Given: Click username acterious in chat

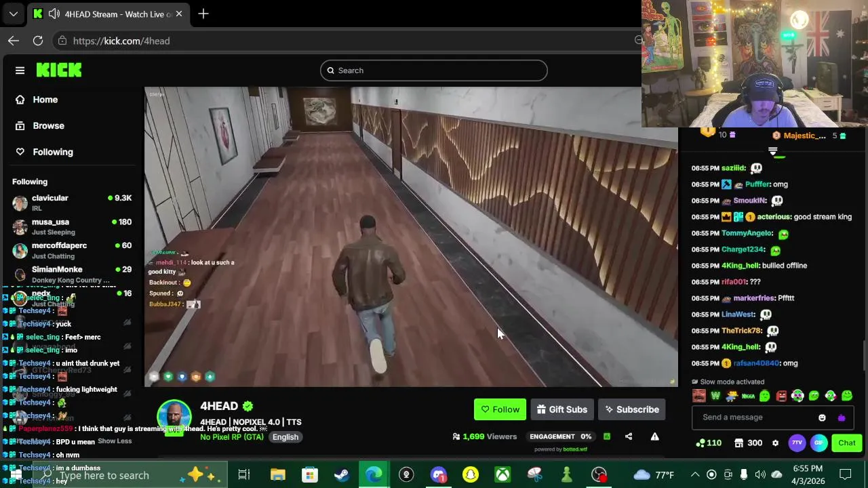Looking at the screenshot, I should pyautogui.click(x=774, y=217).
